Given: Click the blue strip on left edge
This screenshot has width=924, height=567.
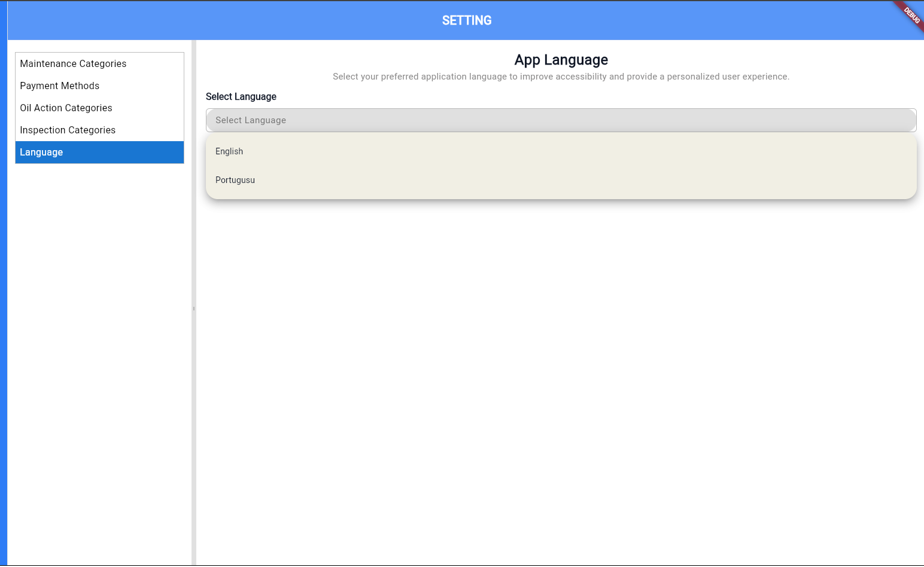Looking at the screenshot, I should pyautogui.click(x=4, y=299).
